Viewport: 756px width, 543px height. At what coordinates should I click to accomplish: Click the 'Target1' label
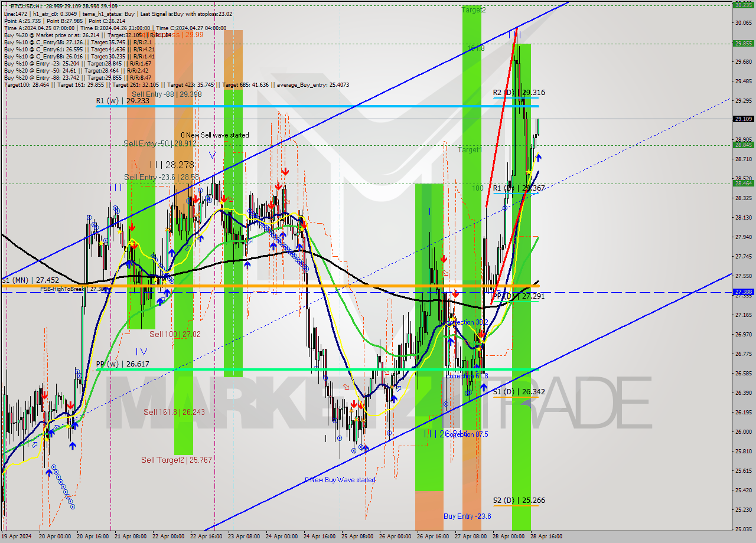click(x=470, y=150)
